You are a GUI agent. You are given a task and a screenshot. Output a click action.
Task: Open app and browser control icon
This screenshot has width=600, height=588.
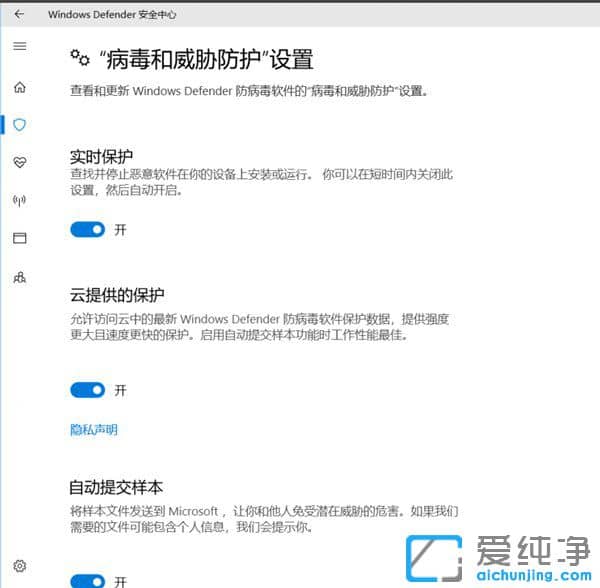pos(20,238)
